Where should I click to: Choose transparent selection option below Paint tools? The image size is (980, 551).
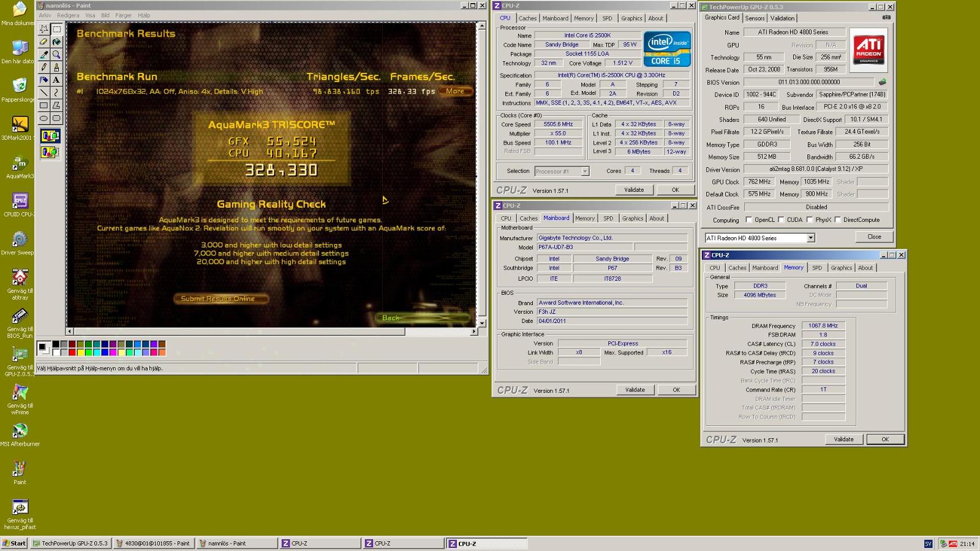[x=50, y=151]
